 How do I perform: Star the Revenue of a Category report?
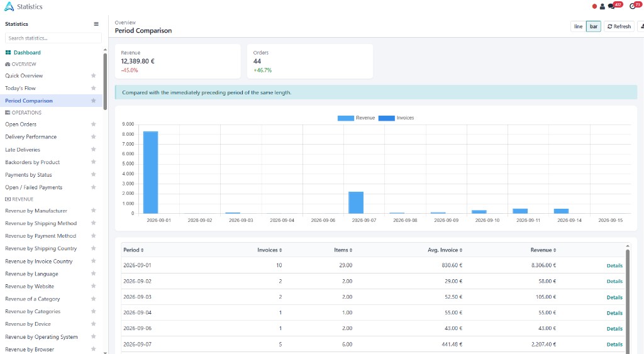click(x=93, y=299)
